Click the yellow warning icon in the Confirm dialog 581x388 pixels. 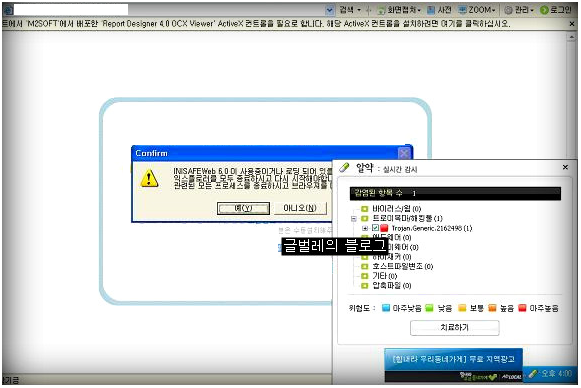149,178
